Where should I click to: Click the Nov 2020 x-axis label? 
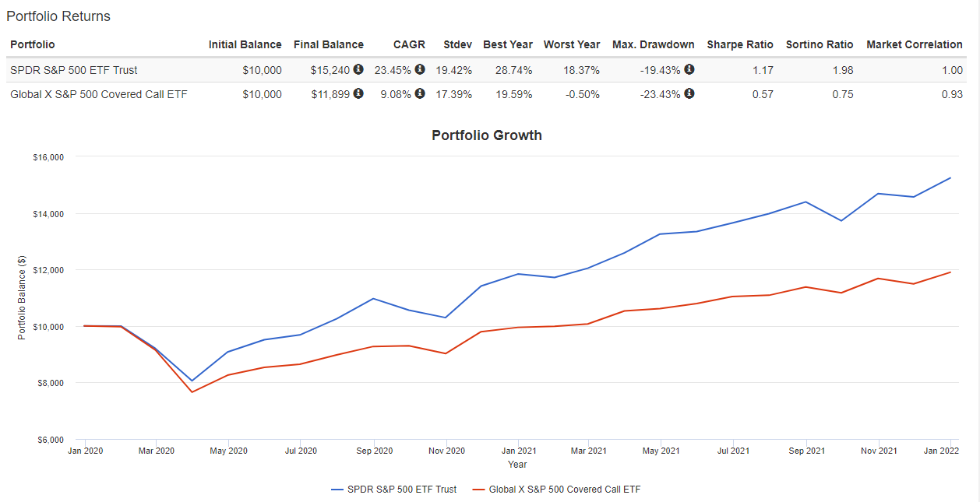coord(447,451)
